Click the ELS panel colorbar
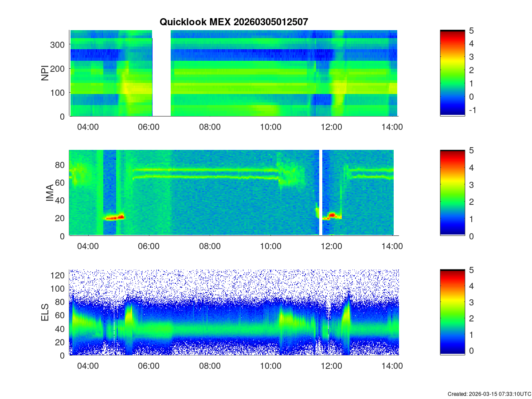This screenshot has height=399, width=532. [452, 312]
